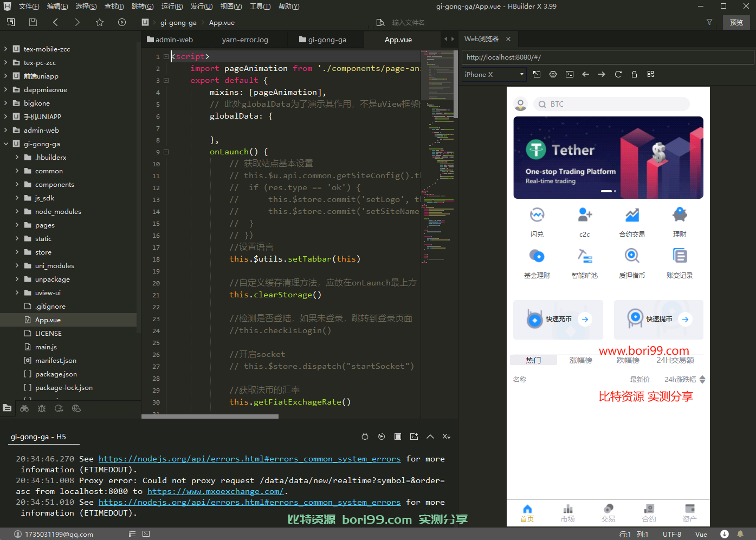
Task: Click the 快速充币 quick deposit button
Action: [x=558, y=319]
